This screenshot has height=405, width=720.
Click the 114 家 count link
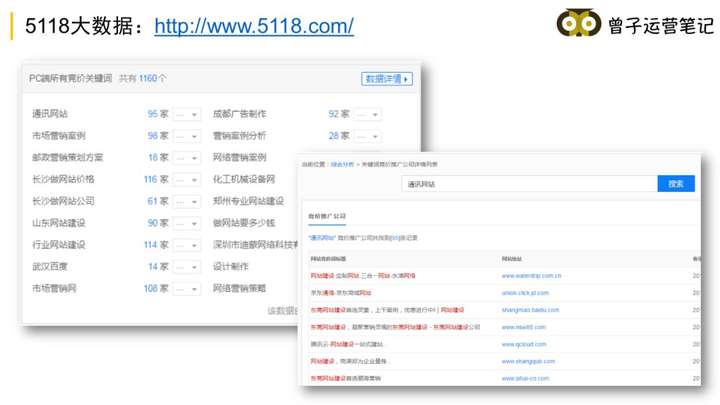[x=156, y=245]
